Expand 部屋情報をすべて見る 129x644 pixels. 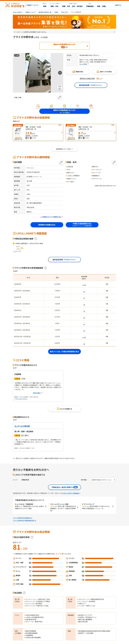tap(64, 149)
